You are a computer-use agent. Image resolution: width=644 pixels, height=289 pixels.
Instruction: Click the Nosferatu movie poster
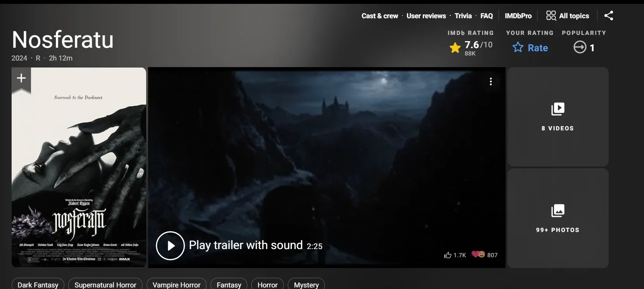(x=79, y=167)
